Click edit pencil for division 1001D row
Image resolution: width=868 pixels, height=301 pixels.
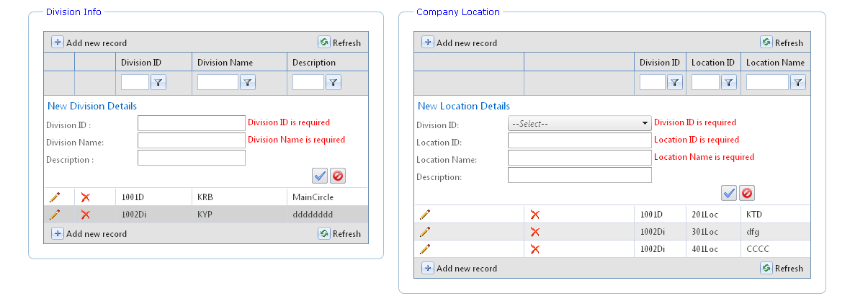tap(55, 197)
